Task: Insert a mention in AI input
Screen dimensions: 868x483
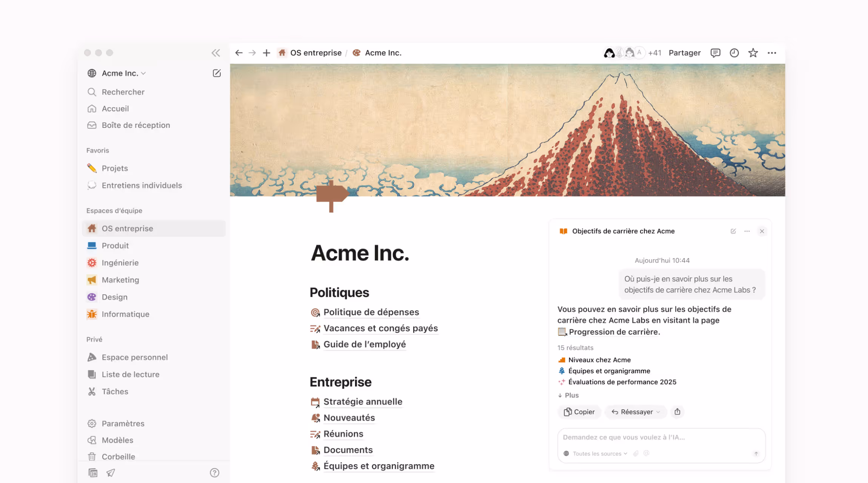Action: [x=646, y=453]
